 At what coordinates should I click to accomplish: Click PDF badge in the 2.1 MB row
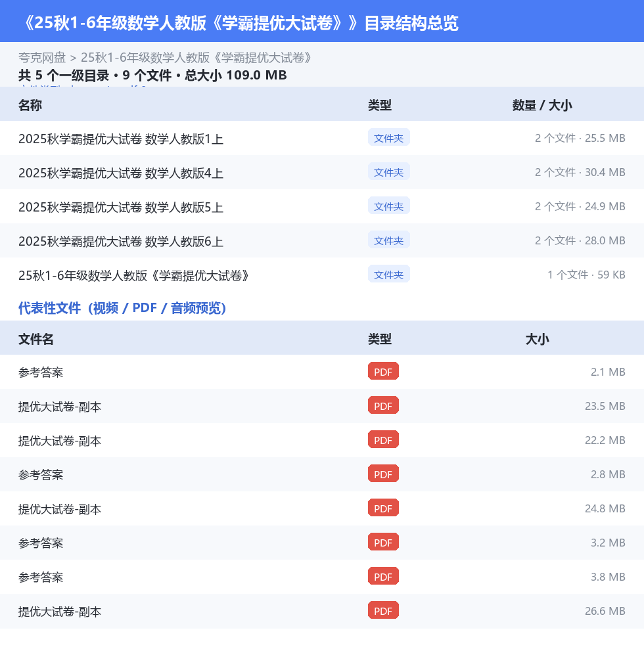tap(384, 371)
